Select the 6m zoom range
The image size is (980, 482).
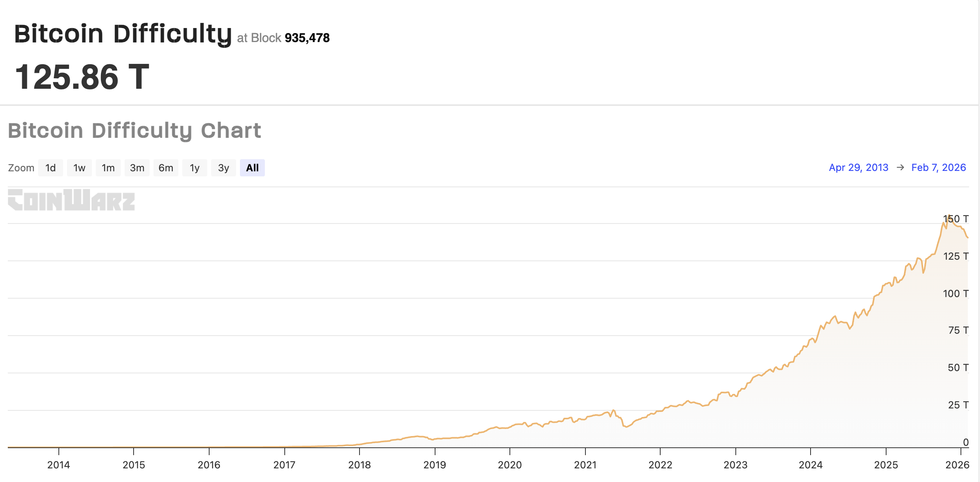[166, 168]
